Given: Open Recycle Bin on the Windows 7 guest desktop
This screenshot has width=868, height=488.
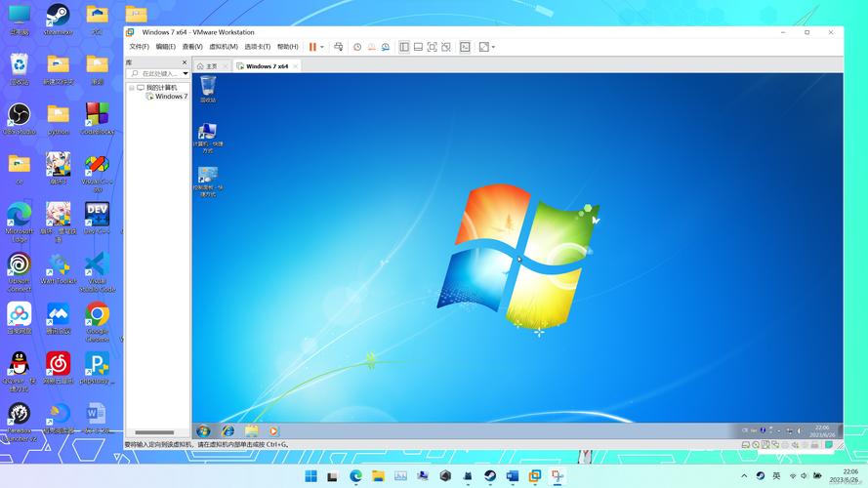Looking at the screenshot, I should pyautogui.click(x=208, y=89).
